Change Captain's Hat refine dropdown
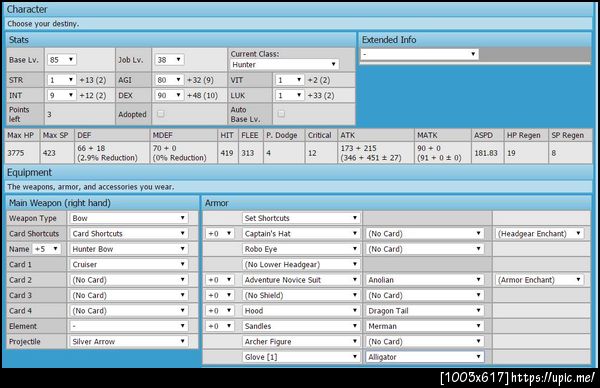 [220, 233]
